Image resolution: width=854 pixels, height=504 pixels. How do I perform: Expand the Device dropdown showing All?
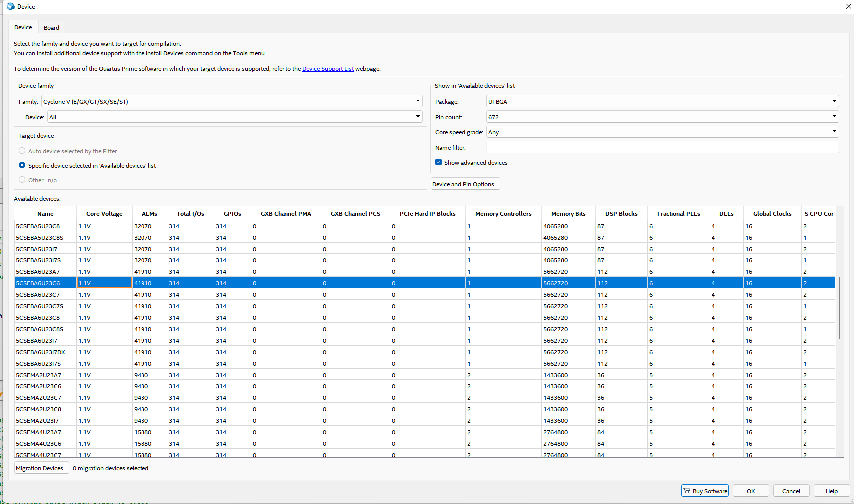(x=235, y=117)
